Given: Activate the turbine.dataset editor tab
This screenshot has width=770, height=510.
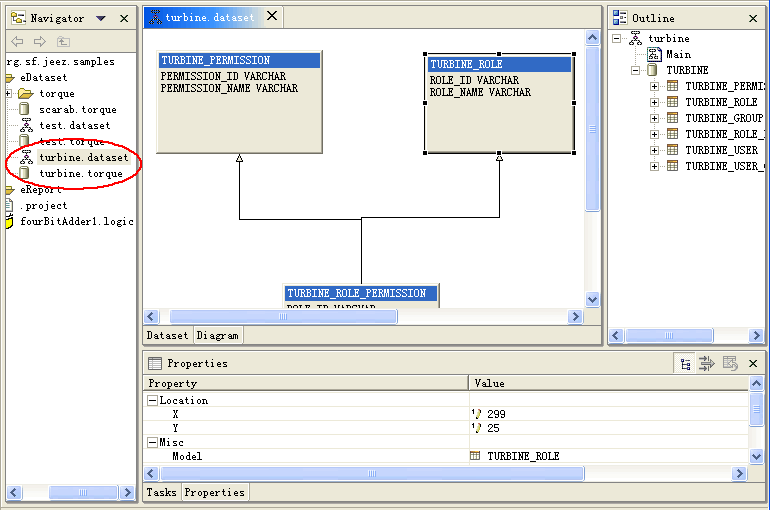Looking at the screenshot, I should tap(210, 18).
